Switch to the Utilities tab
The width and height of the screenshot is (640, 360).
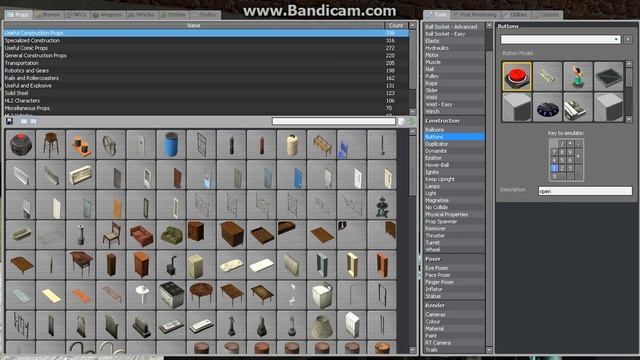coord(516,15)
